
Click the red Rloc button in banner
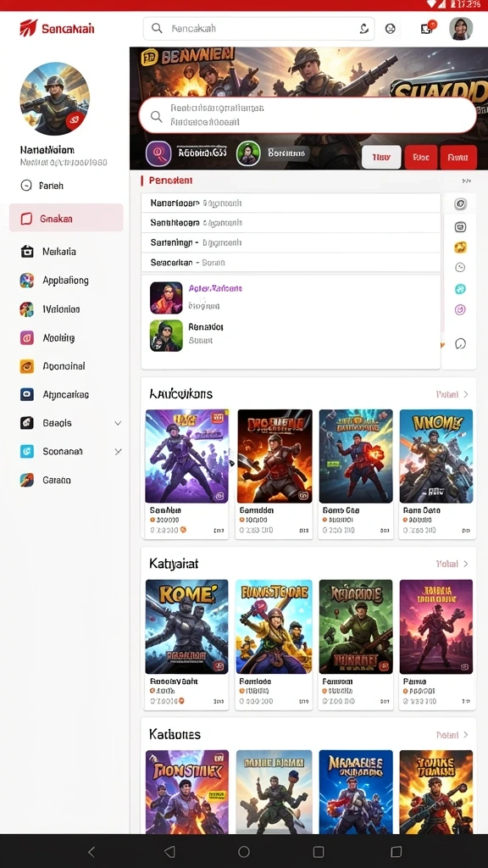tap(421, 158)
